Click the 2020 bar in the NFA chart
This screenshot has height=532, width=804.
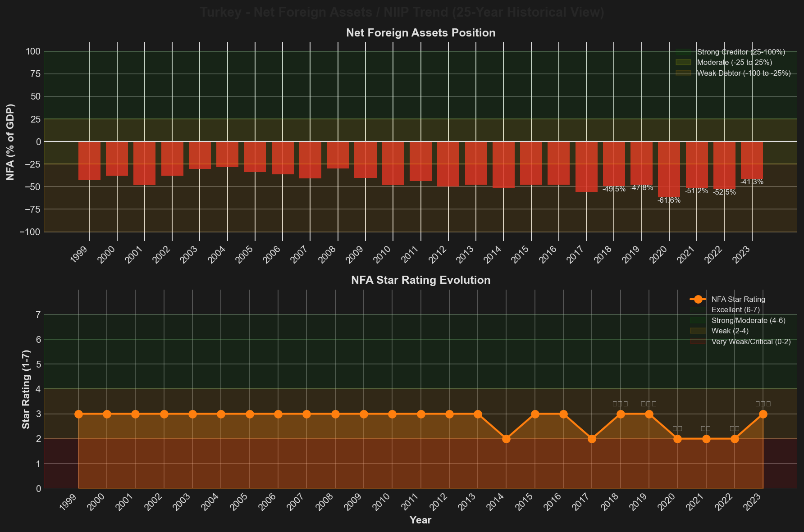(x=669, y=169)
